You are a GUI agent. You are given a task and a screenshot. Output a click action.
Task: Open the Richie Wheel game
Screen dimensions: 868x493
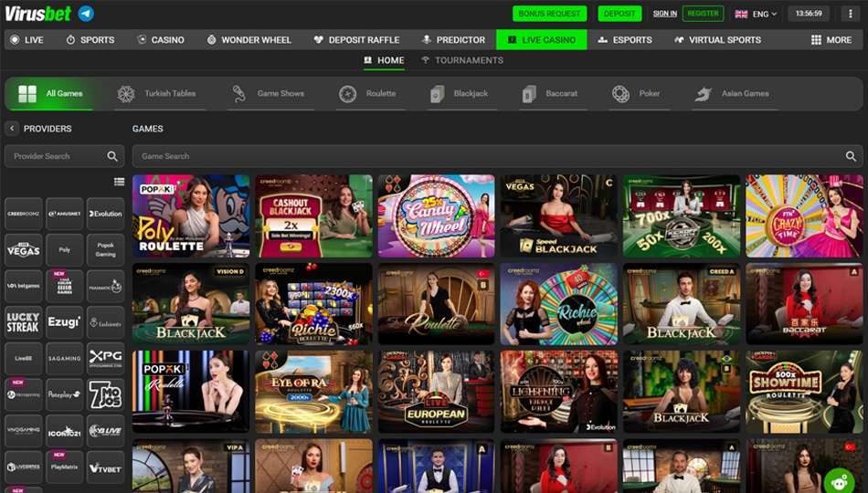point(559,304)
